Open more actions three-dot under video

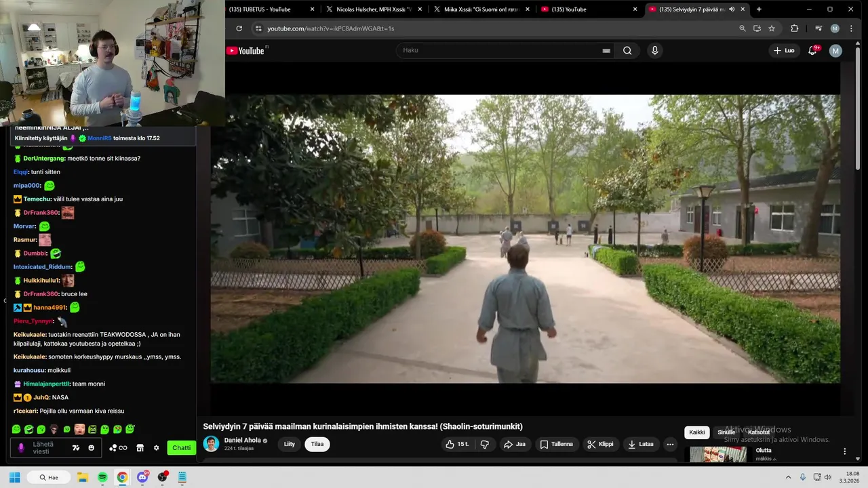[x=670, y=445]
